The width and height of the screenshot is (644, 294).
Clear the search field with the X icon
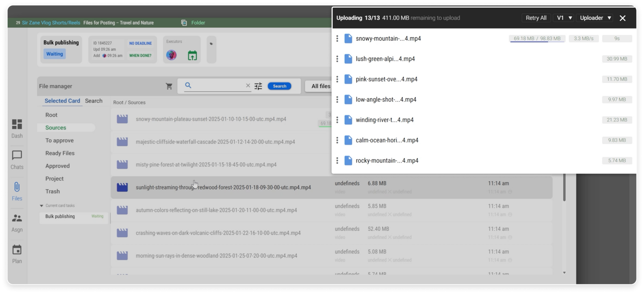click(x=248, y=86)
